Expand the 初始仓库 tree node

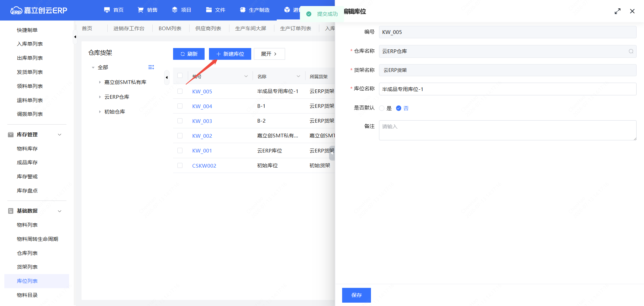[x=100, y=112]
